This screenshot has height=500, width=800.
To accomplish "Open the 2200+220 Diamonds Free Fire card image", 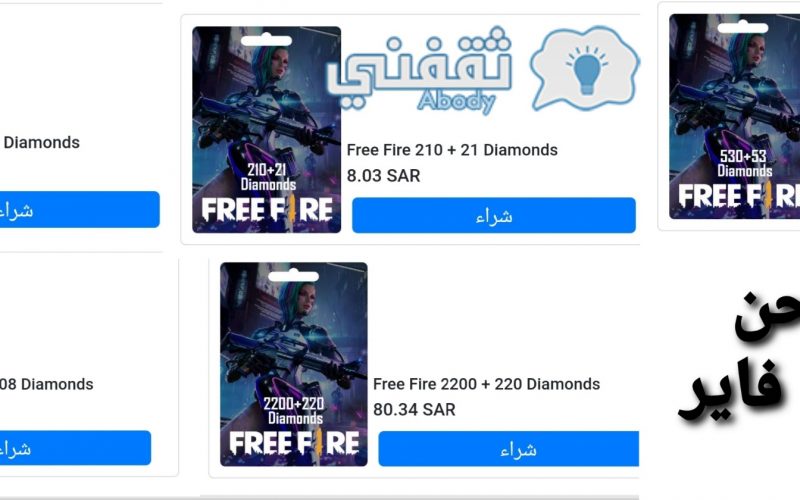I will (293, 364).
